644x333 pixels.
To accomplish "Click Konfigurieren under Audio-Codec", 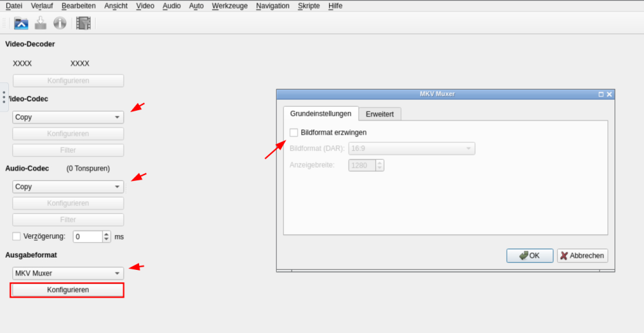I will [68, 204].
